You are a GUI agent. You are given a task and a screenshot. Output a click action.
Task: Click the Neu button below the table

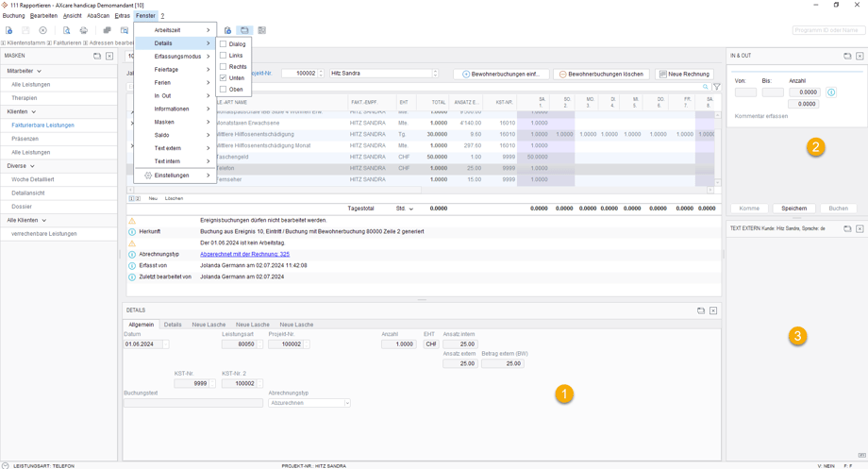tap(153, 199)
